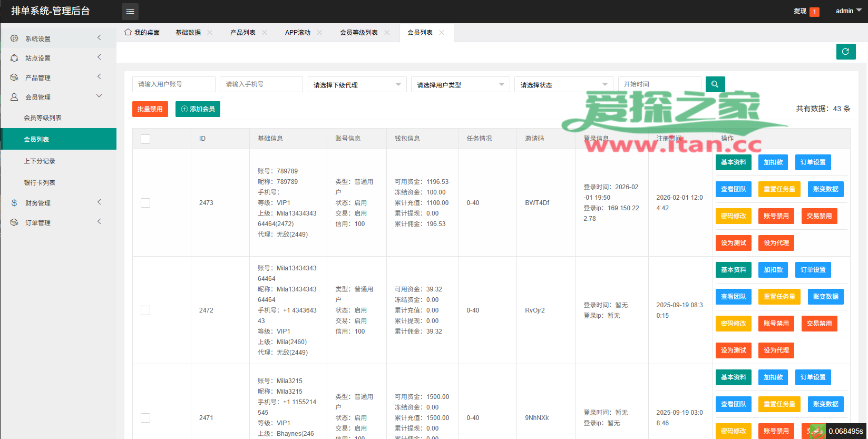Check the checkbox for member ID 2472
This screenshot has width=868, height=439.
[x=145, y=310]
